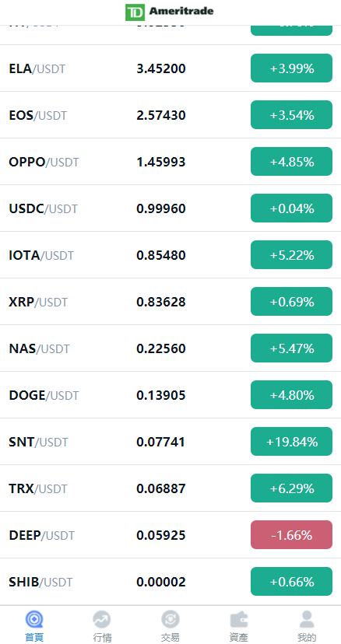341x644 pixels.
Task: Click the +0.04% USDC change badge
Action: 291,208
